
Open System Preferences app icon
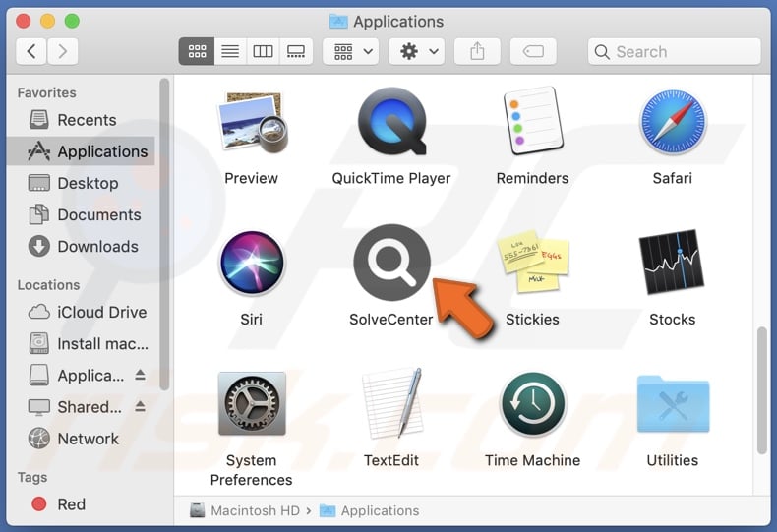pyautogui.click(x=252, y=404)
